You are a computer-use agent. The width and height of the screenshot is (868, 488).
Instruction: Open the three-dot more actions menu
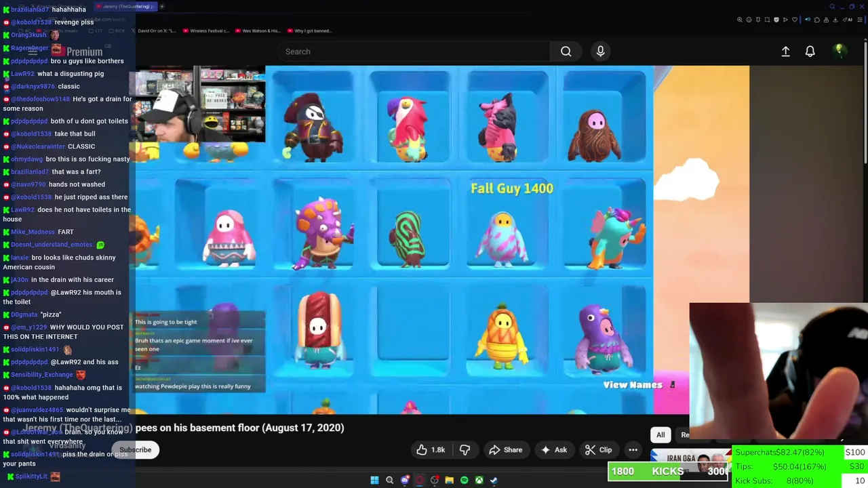[x=633, y=449]
